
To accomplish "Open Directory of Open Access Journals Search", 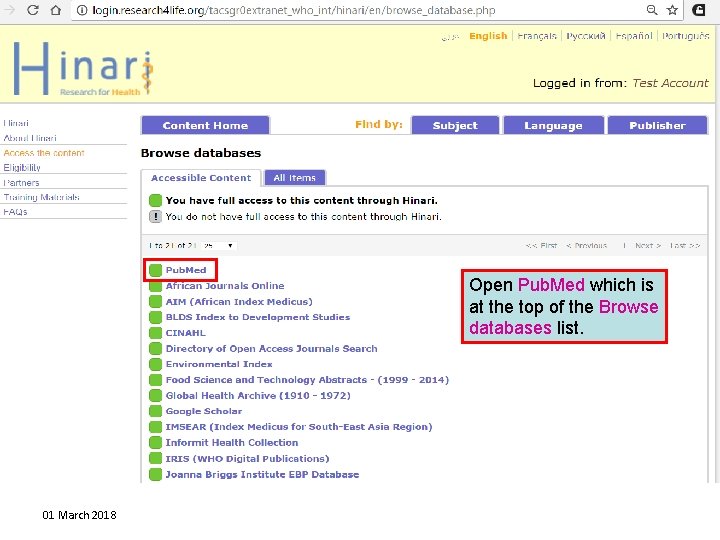I will coord(271,349).
